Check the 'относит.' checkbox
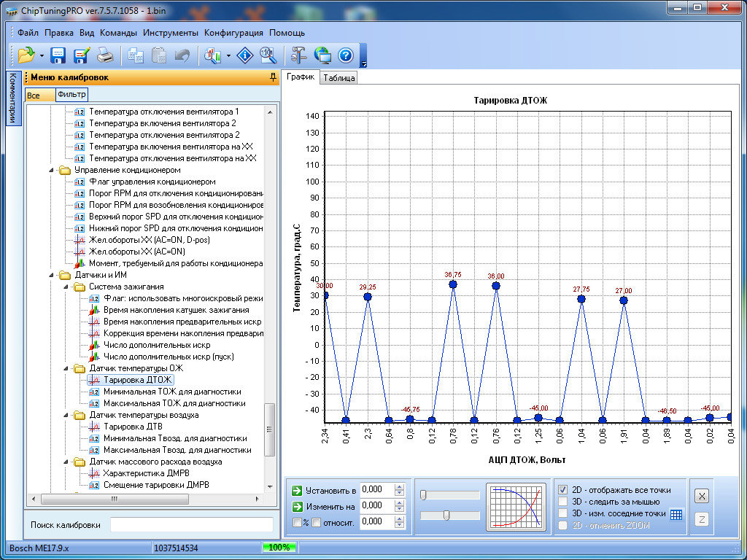 click(317, 522)
